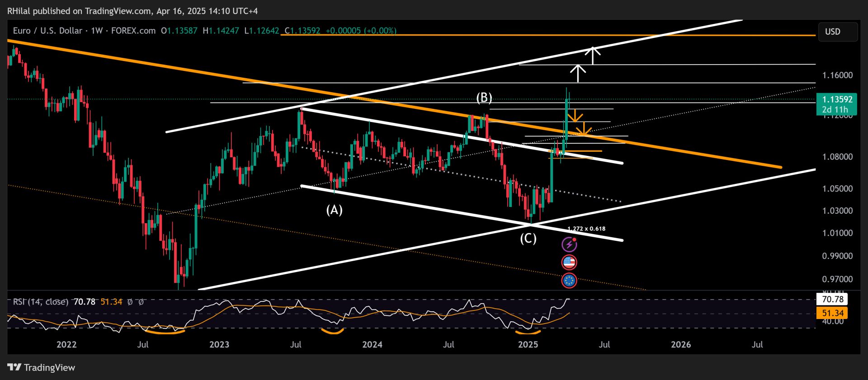Click the RSI (14, close) indicator legend
The width and height of the screenshot is (868, 380).
(40, 301)
